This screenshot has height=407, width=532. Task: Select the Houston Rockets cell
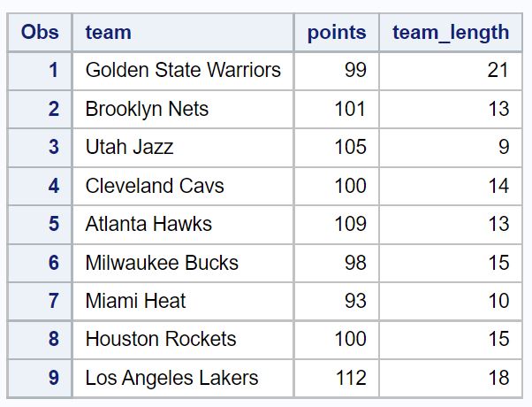161,340
